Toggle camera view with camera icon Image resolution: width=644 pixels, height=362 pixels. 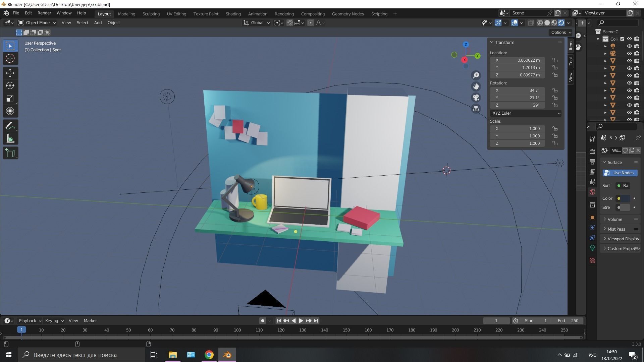click(x=476, y=98)
